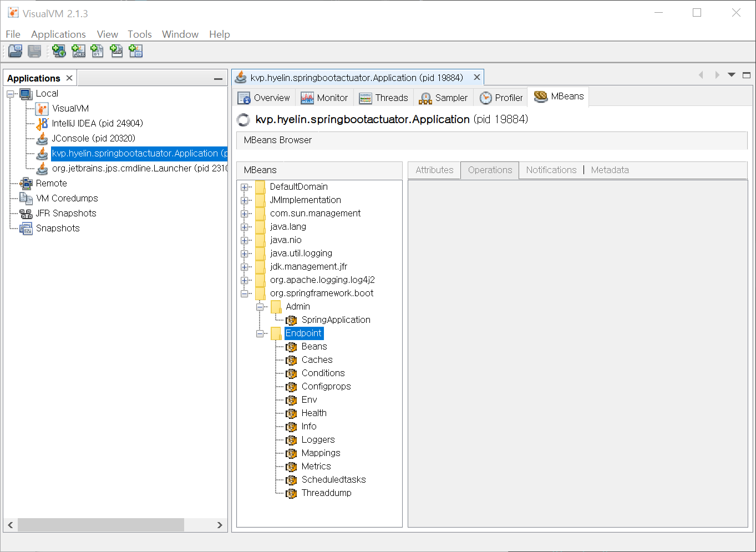Select the Metrics MBean icon
The height and width of the screenshot is (552, 756).
tap(291, 467)
